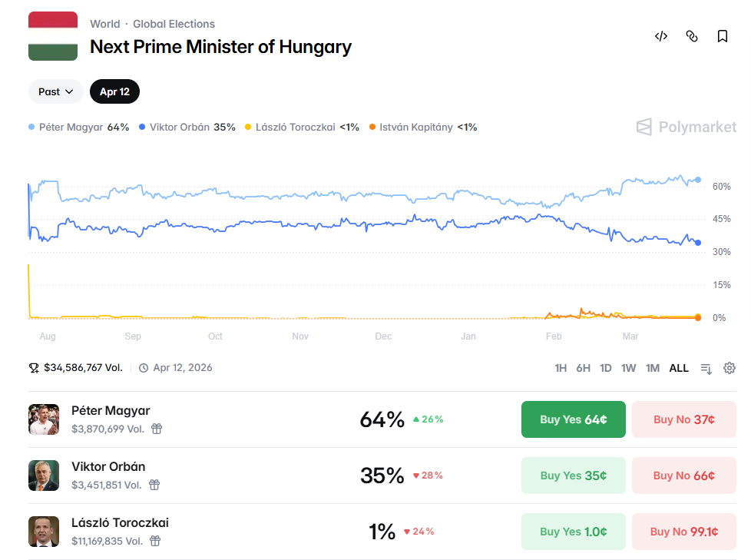The image size is (751, 560).
Task: Open the chart settings gear
Action: tap(729, 368)
